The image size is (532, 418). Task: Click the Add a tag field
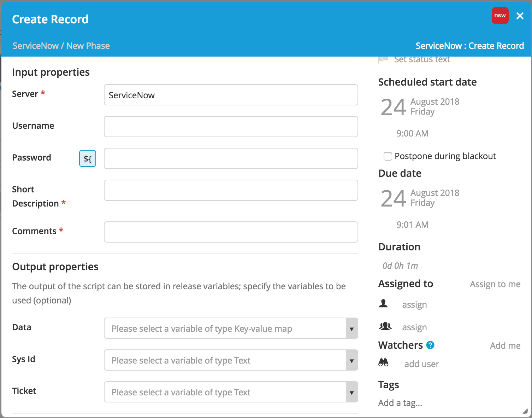tap(400, 403)
